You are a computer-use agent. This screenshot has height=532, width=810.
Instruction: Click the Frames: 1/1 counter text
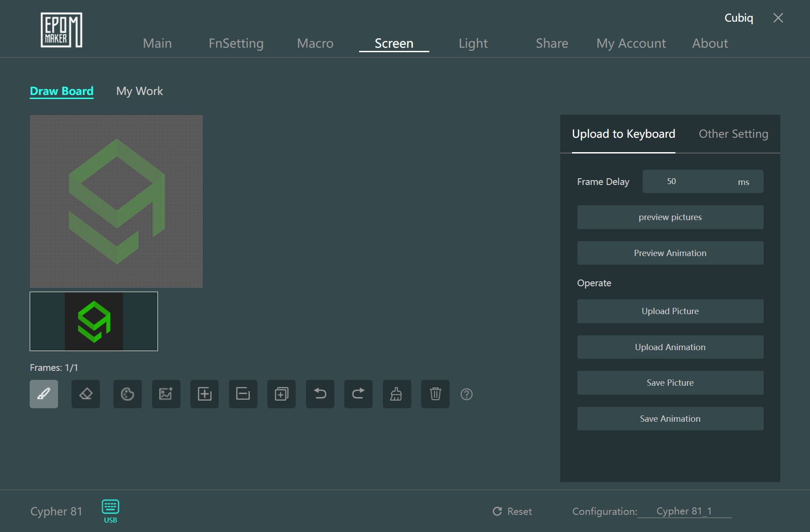54,368
